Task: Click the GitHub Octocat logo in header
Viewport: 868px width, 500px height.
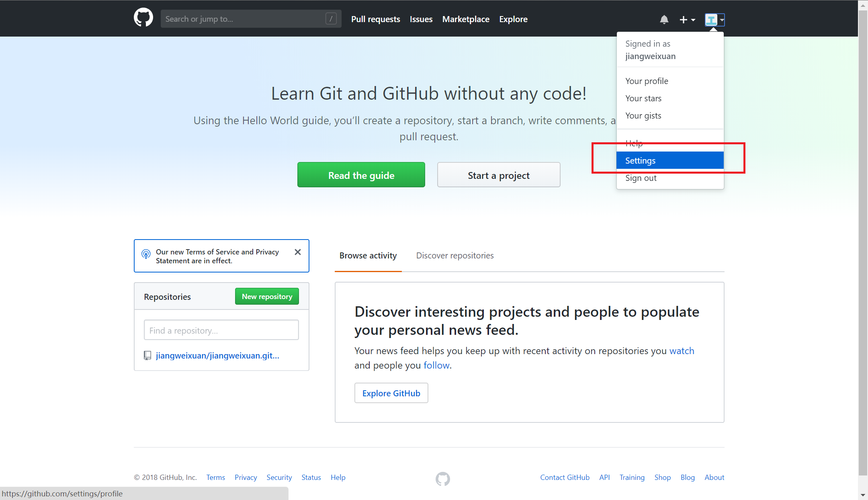Action: (143, 18)
